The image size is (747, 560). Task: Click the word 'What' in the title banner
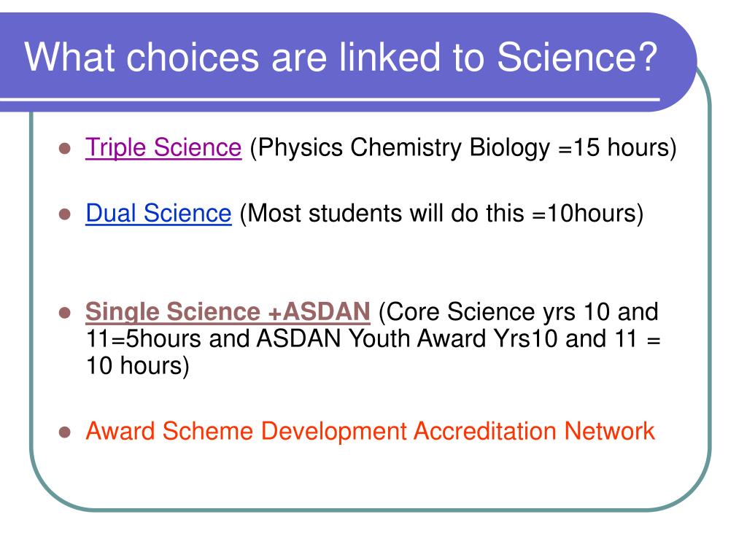click(x=69, y=57)
